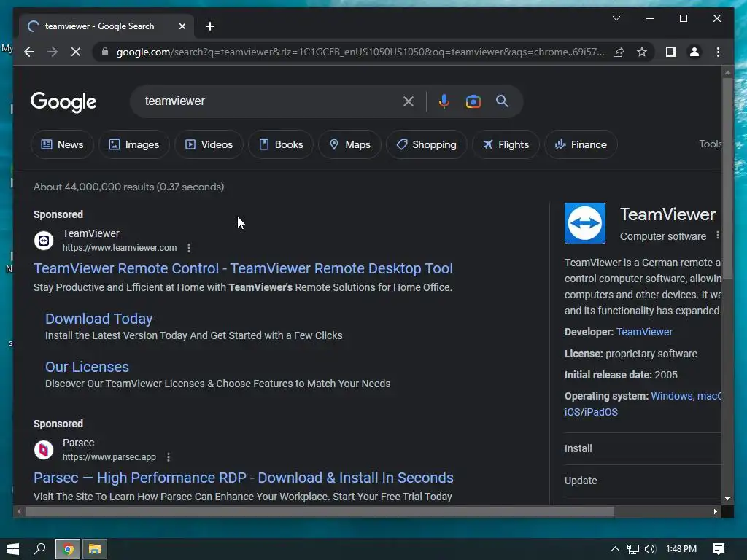Click the TeamViewer www.teamviewer.com ad URL
This screenshot has height=560, width=747.
120,248
